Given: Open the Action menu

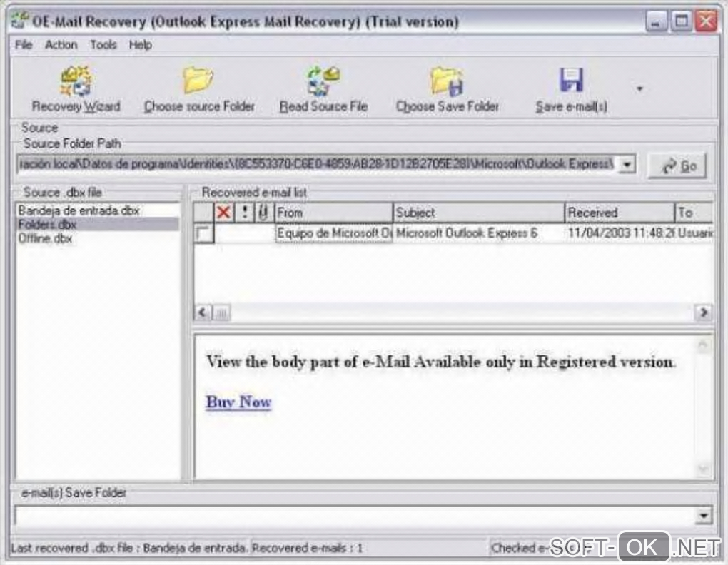Looking at the screenshot, I should 61,44.
